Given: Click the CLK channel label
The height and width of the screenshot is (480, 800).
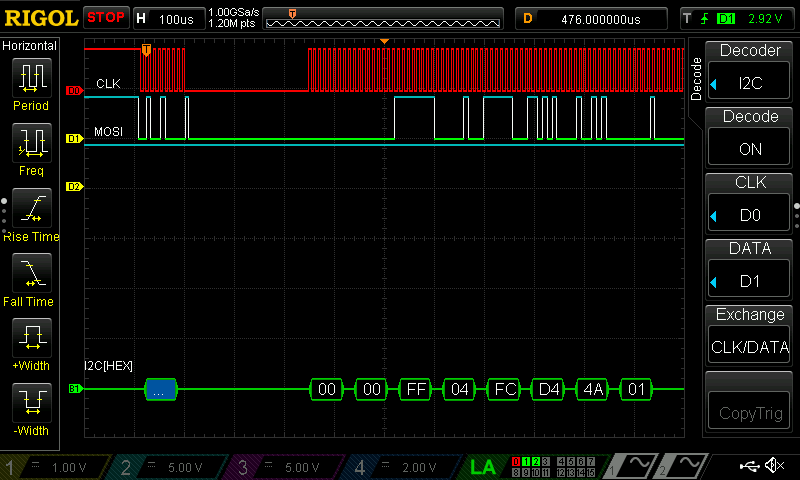Looking at the screenshot, I should coord(108,84).
